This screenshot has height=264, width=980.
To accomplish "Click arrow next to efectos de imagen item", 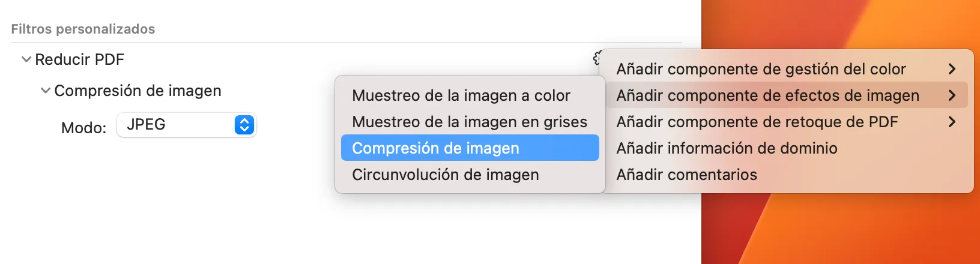I will tap(952, 95).
